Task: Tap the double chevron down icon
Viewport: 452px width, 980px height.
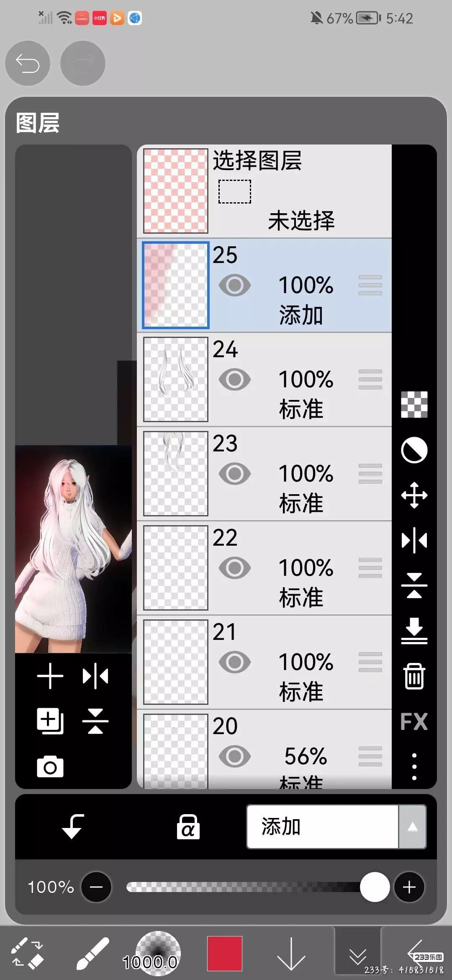Action: [x=358, y=957]
